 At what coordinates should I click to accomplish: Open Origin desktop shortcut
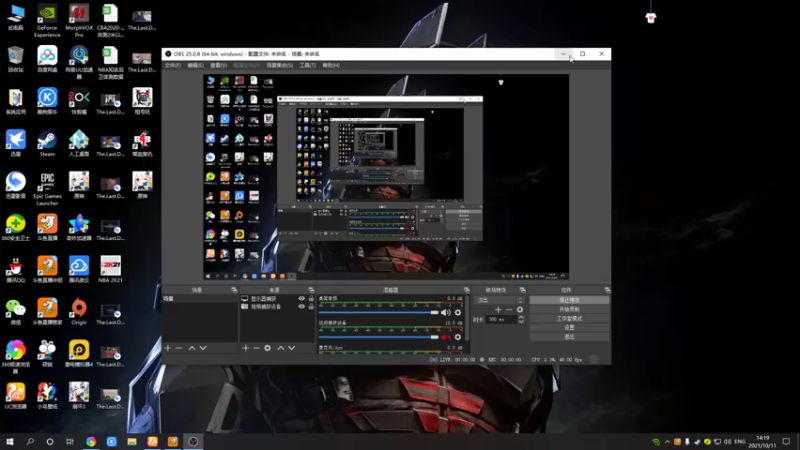click(79, 312)
